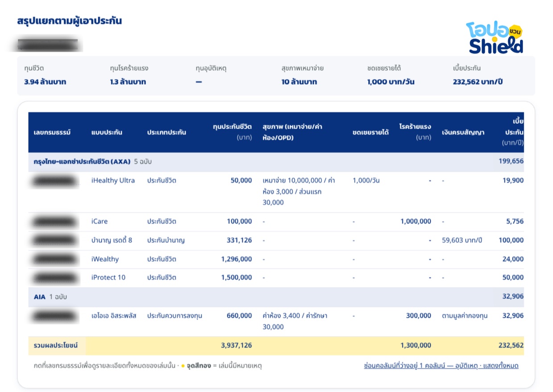Click the เอไอเอ อิสระพลัส plan name

[114, 316]
